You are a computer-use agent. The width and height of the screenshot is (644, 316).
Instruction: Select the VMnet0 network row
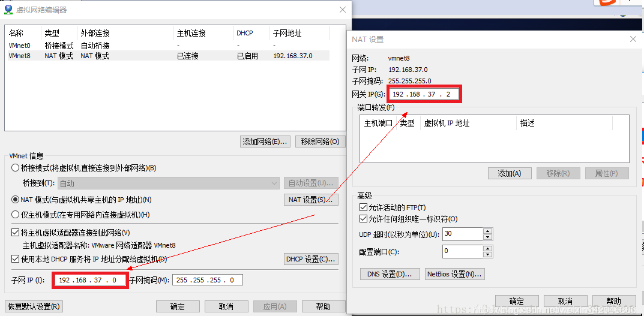tap(169, 46)
